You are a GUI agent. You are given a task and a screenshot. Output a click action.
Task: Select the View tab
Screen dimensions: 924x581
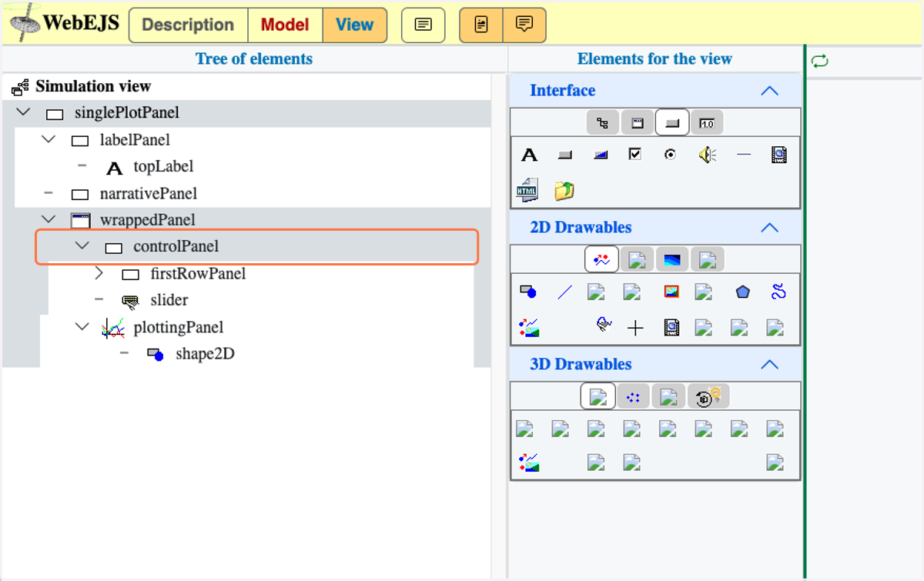[354, 25]
